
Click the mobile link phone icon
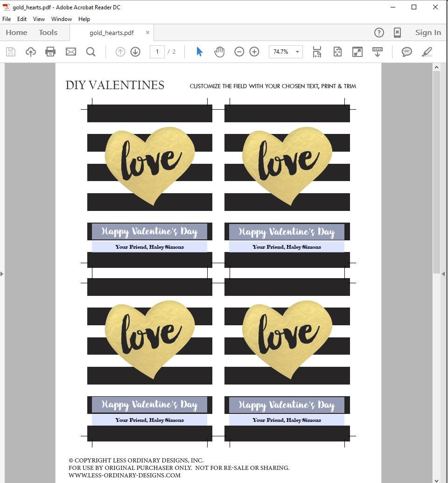pos(398,33)
